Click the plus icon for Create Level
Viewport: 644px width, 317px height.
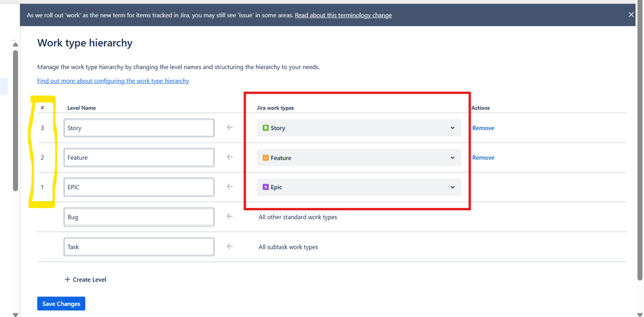[68, 280]
